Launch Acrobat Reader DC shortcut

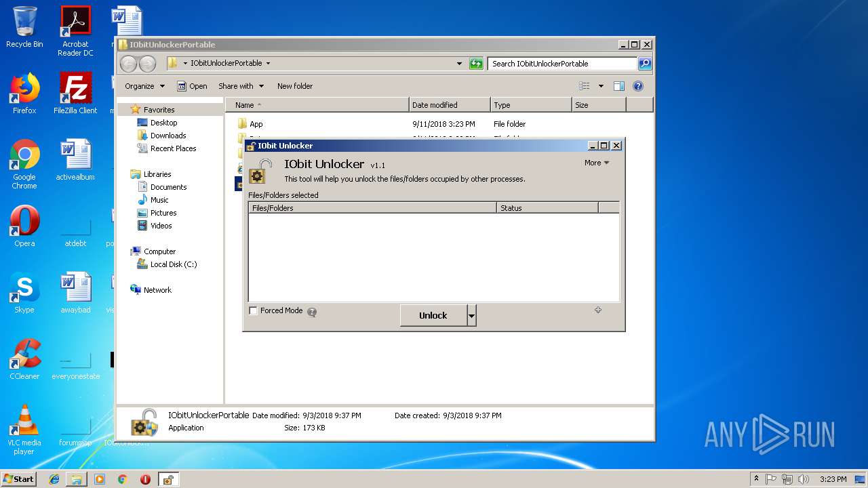coord(75,31)
